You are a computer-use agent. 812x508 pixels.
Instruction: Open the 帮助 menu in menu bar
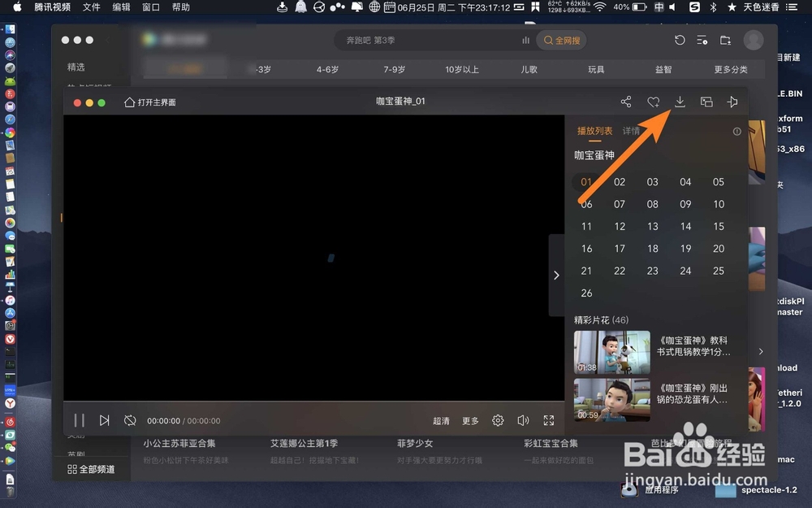coord(181,7)
